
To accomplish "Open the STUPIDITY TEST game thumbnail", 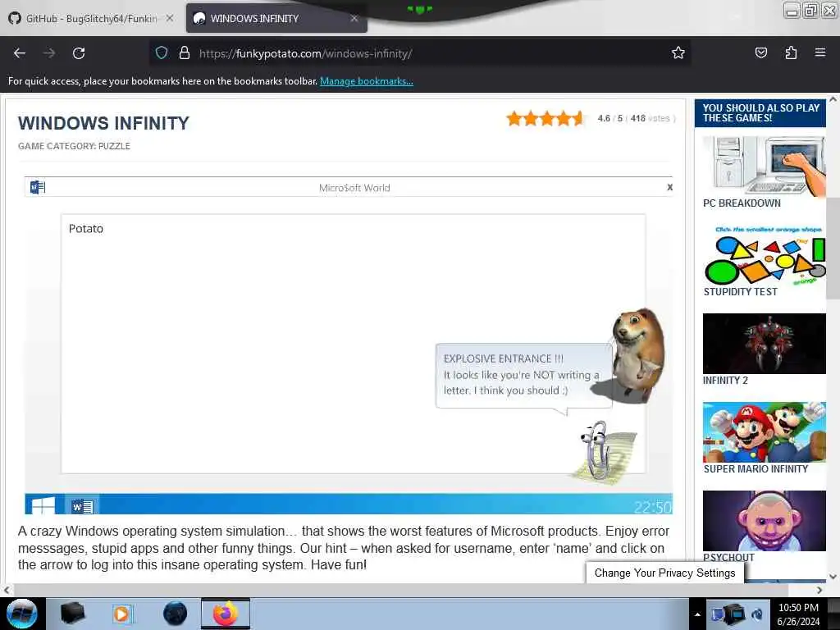I will [764, 255].
